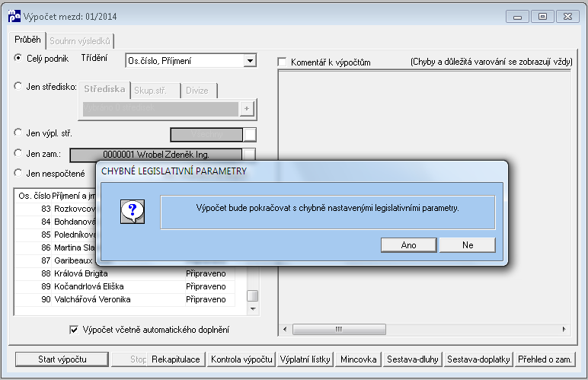The width and height of the screenshot is (588, 380).
Task: Open selector next to employee field
Action: (x=249, y=155)
